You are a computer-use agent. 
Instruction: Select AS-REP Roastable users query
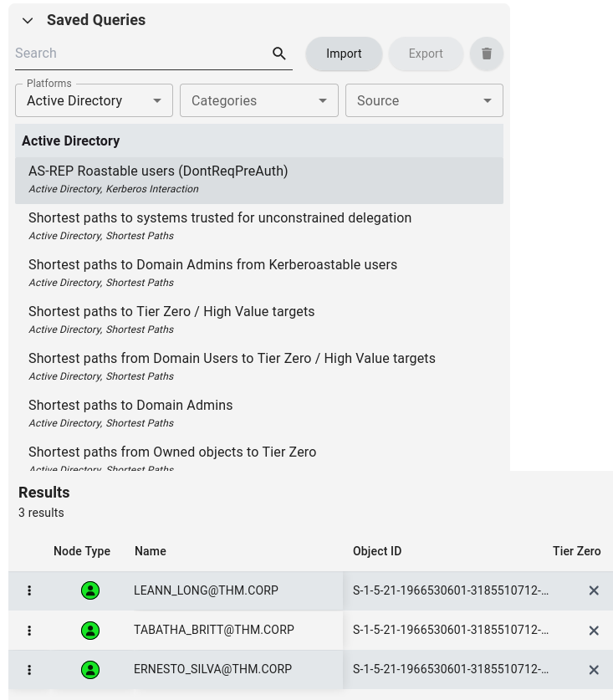[158, 171]
